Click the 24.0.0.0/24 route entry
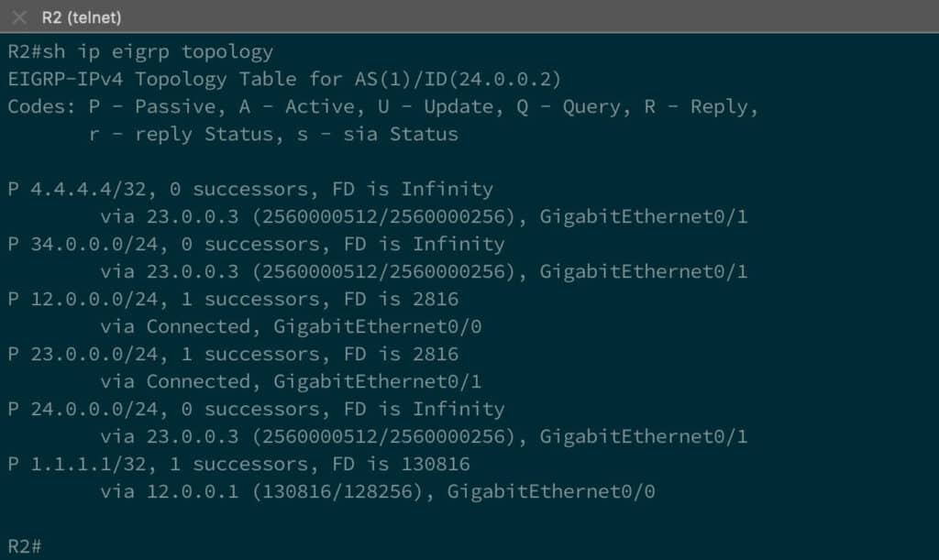The width and height of the screenshot is (939, 560). (x=94, y=409)
